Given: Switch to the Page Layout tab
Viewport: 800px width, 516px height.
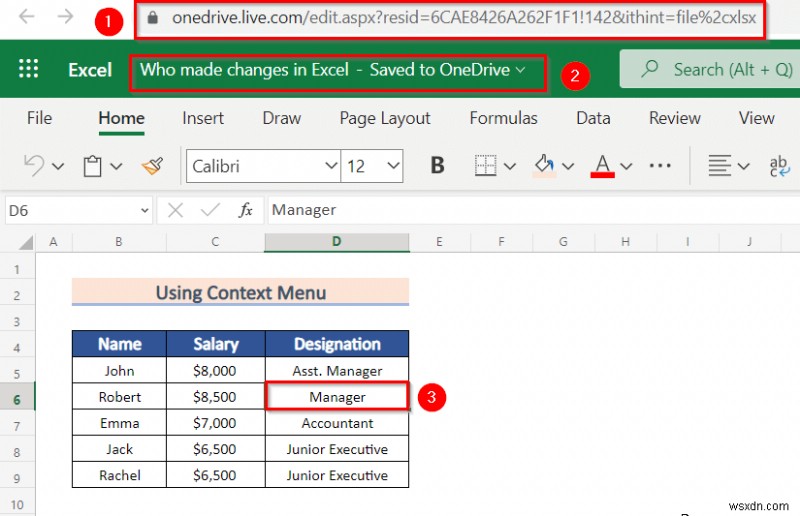Looking at the screenshot, I should click(x=385, y=118).
